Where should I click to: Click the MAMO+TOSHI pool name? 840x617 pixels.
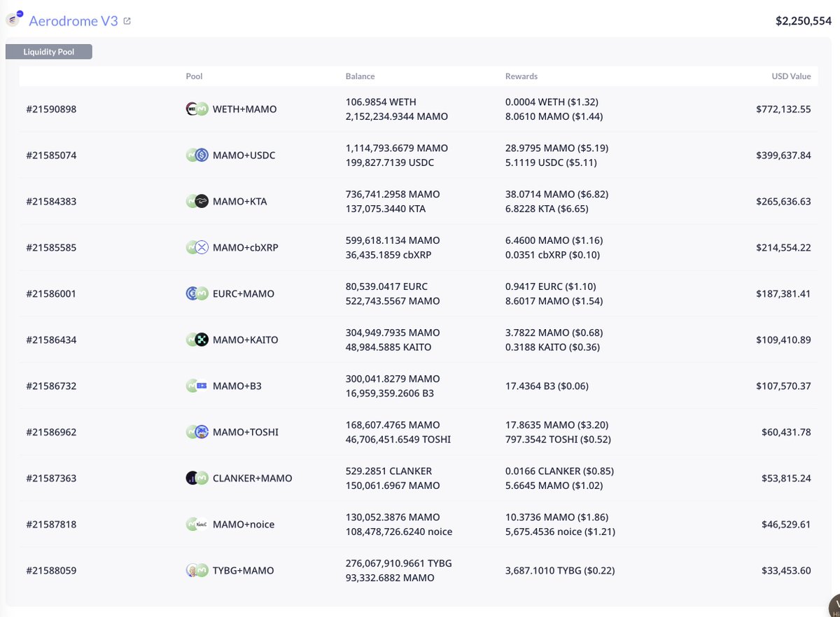(x=246, y=432)
